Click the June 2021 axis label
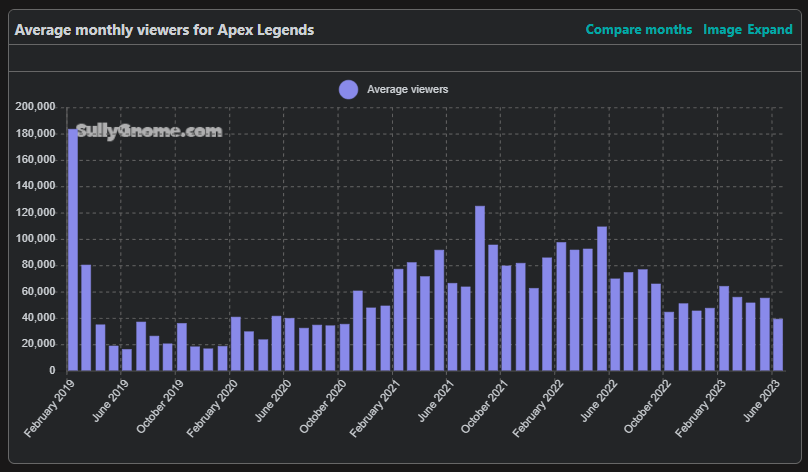This screenshot has width=808, height=472. tap(436, 401)
